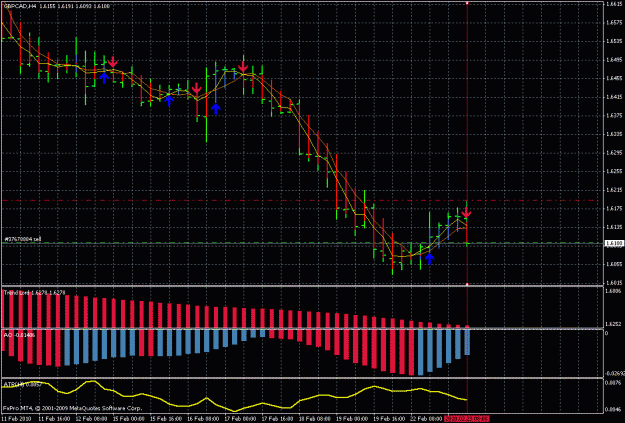Click the 17 Feb 00:00 time label
The height and width of the screenshot is (423, 625).
point(238,419)
